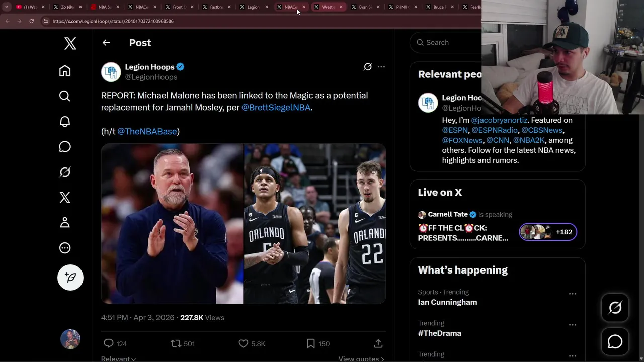Open options for Ian Cunningham trend
This screenshot has width=644, height=362.
point(572,294)
